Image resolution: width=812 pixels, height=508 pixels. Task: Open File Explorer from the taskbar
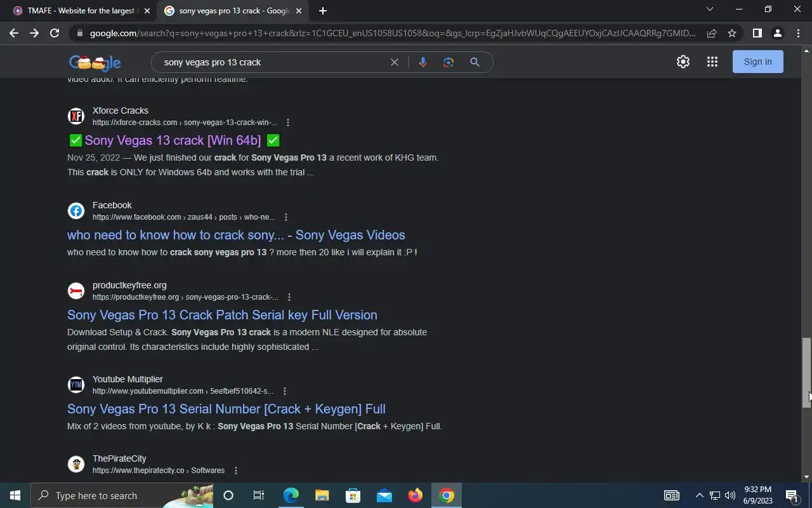tap(322, 495)
